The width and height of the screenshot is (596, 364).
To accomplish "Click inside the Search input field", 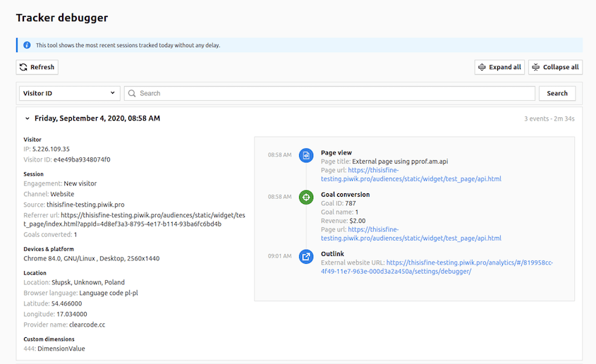I will 332,93.
